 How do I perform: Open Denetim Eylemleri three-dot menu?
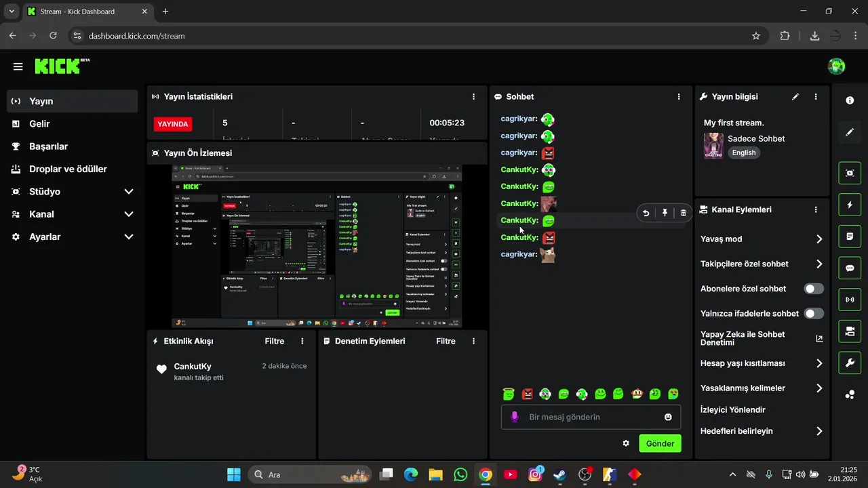coord(473,341)
